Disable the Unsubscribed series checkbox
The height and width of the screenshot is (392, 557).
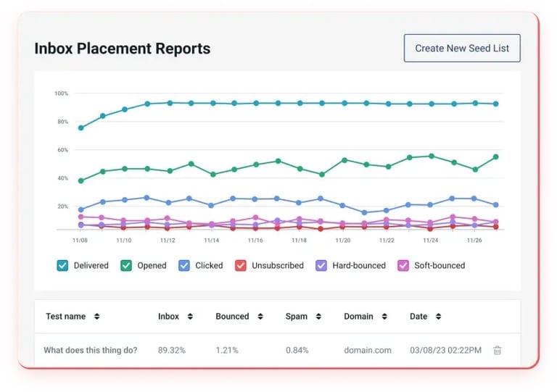tap(241, 265)
